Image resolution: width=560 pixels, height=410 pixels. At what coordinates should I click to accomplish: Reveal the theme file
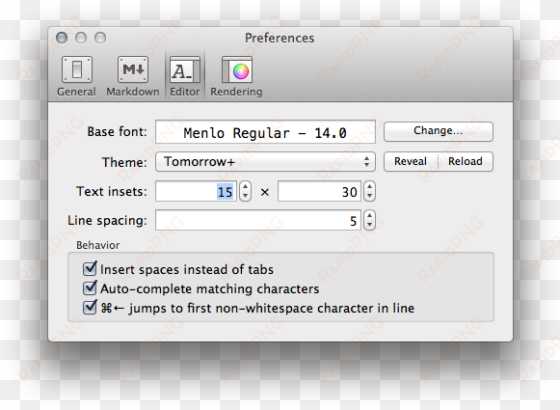point(411,161)
